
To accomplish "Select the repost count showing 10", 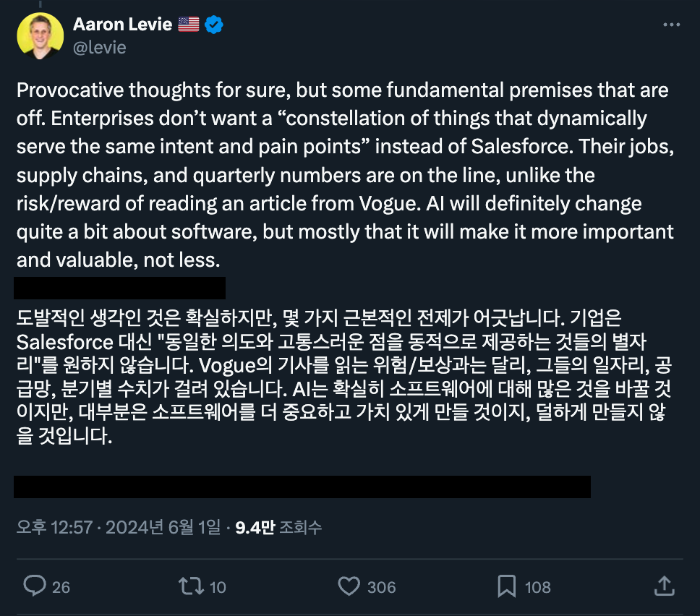I will pos(219,587).
